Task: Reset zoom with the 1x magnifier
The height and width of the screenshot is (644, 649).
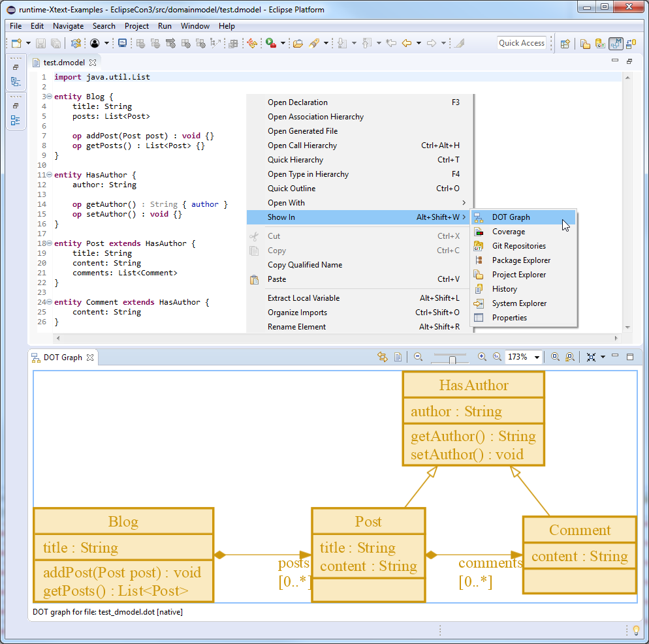Action: coord(497,356)
